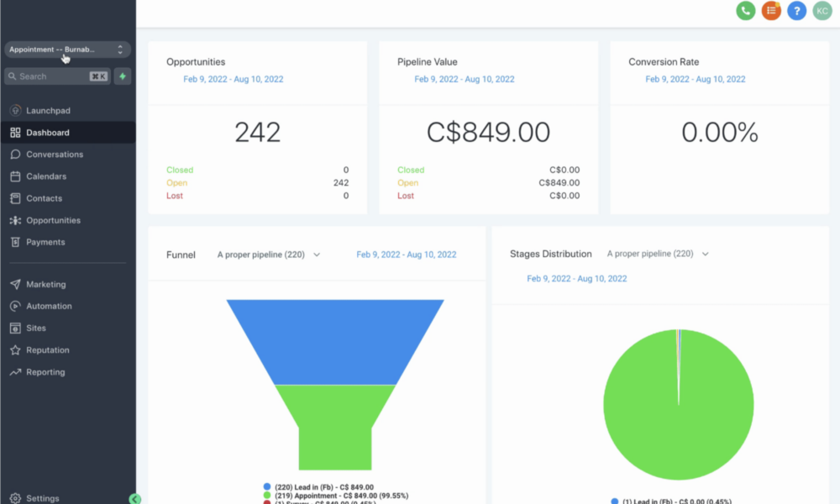Open the KC user avatar menu

click(822, 11)
